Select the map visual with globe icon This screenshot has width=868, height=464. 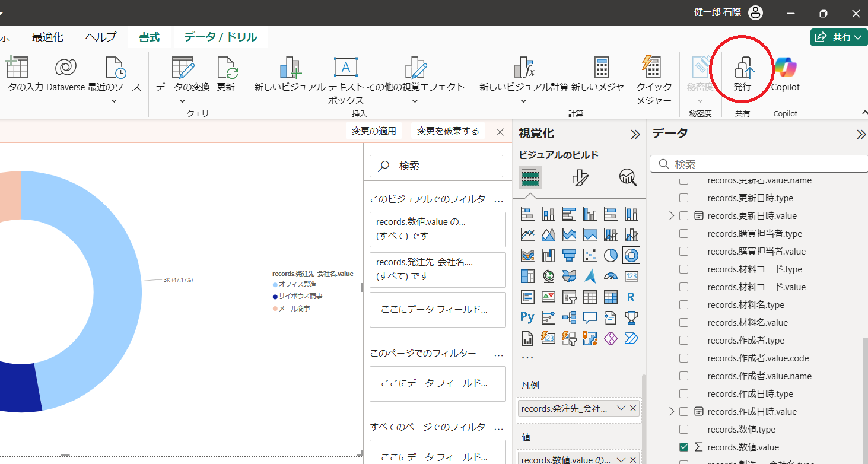(x=548, y=276)
